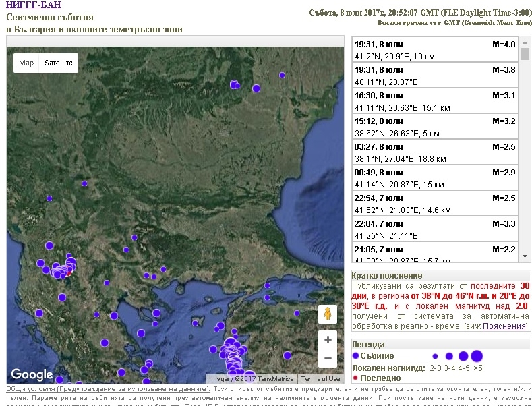Open the Пояснения link
532x406 pixels.
point(504,326)
